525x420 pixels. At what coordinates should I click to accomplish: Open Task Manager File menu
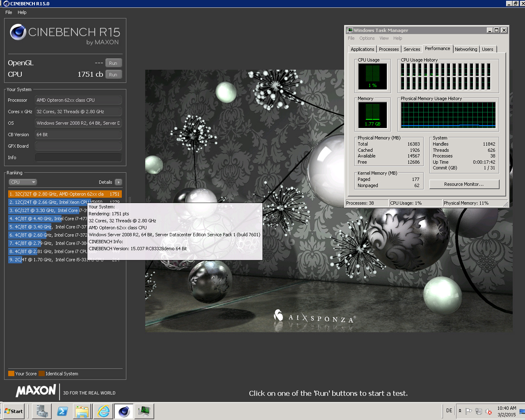point(351,38)
